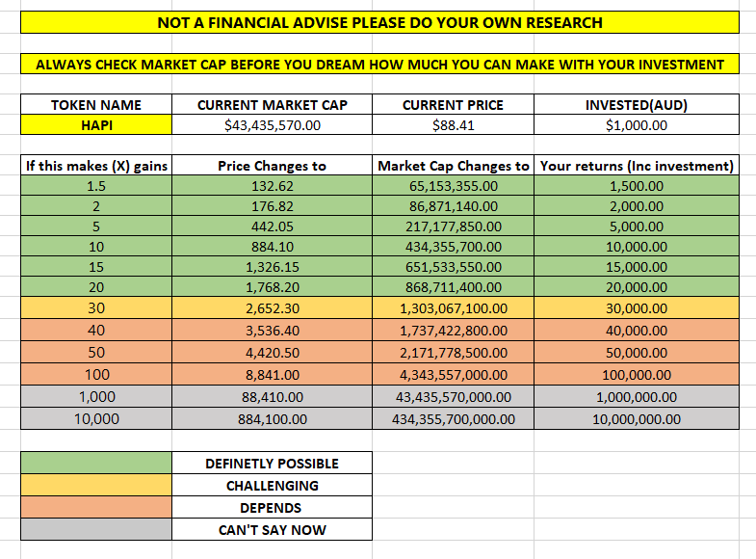Viewport: 756px width, 559px height.
Task: Select the 40 gains multiplier cell
Action: [96, 330]
